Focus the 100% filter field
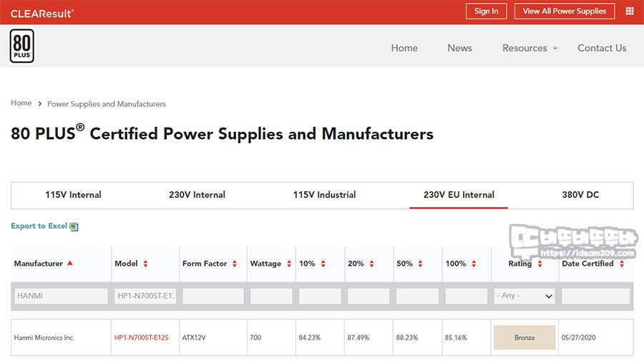644x364 pixels. coord(466,296)
